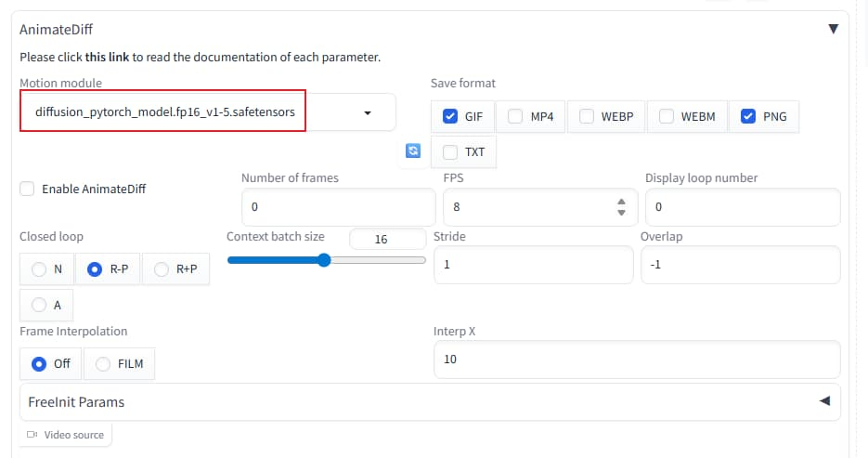Screen dimensions: 868x458
Task: Select closed loop option R+P
Action: 161,269
